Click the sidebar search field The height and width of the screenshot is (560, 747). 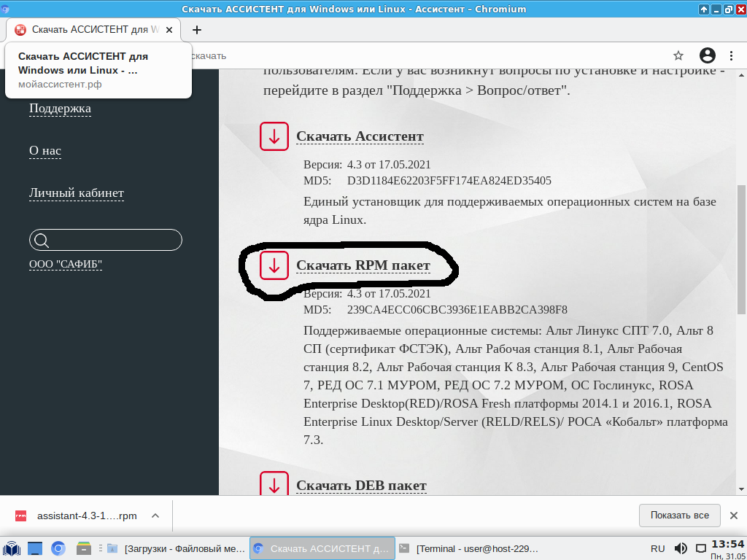click(x=106, y=240)
